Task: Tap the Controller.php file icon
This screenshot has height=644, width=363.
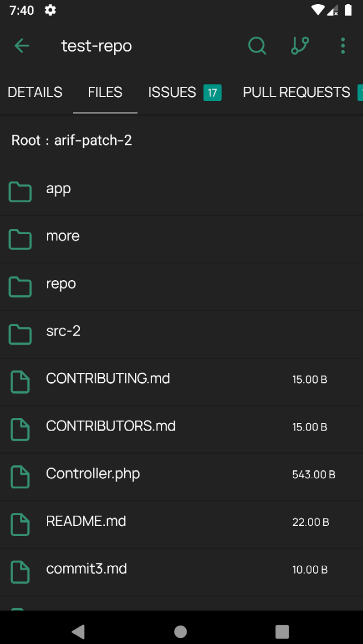Action: (x=20, y=477)
